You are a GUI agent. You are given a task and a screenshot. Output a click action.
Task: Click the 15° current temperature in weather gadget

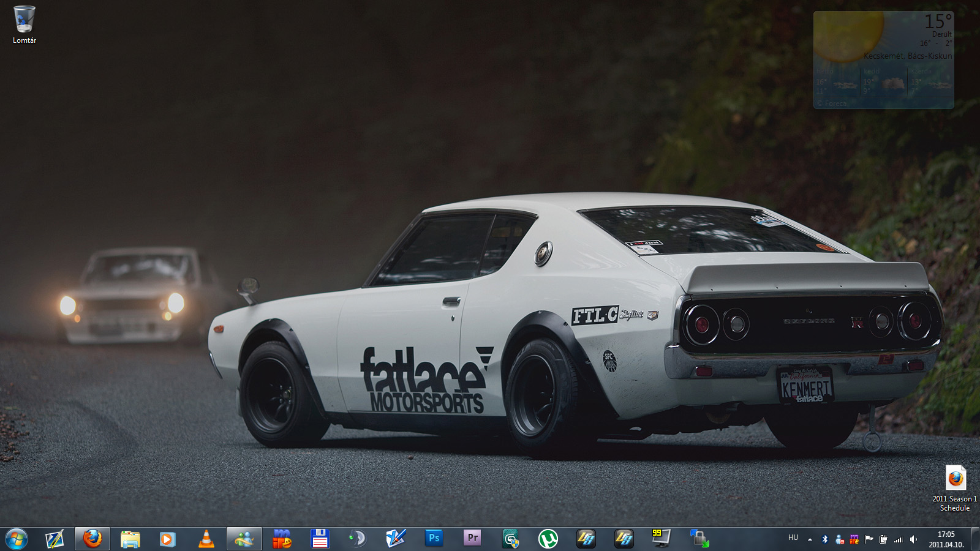click(938, 21)
